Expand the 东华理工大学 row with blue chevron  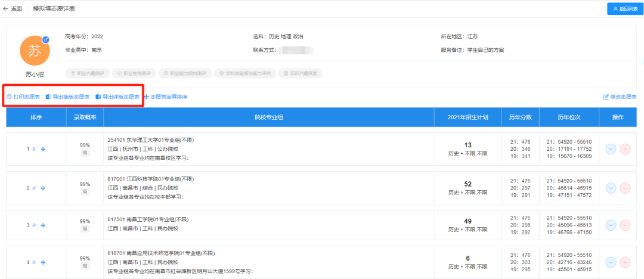tap(611, 149)
